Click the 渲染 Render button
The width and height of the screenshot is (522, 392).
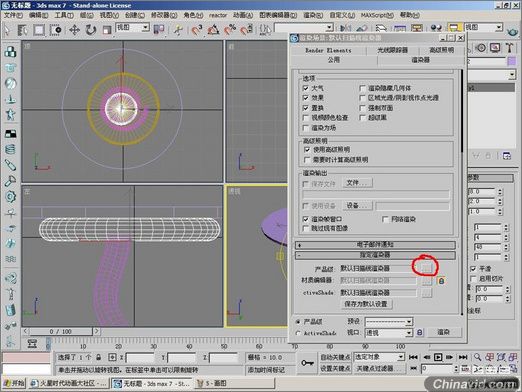(x=444, y=332)
